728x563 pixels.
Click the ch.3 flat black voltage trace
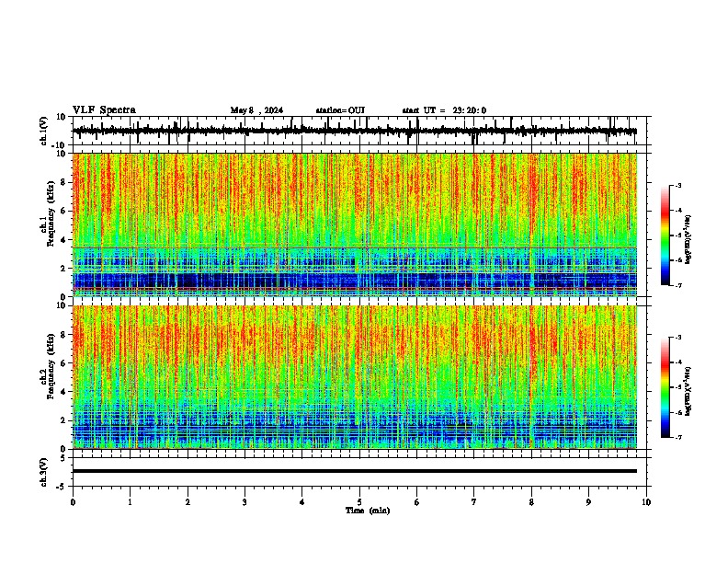[355, 471]
